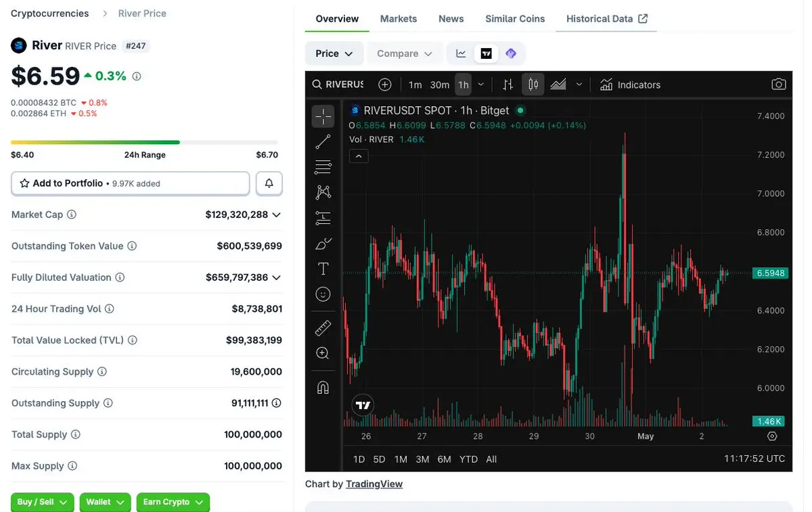Screen dimensions: 812x512
Task: Select the 30m interval
Action: 440,85
